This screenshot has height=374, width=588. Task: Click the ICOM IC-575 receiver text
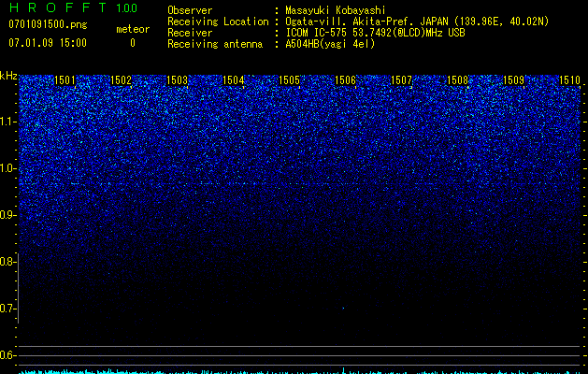point(375,33)
